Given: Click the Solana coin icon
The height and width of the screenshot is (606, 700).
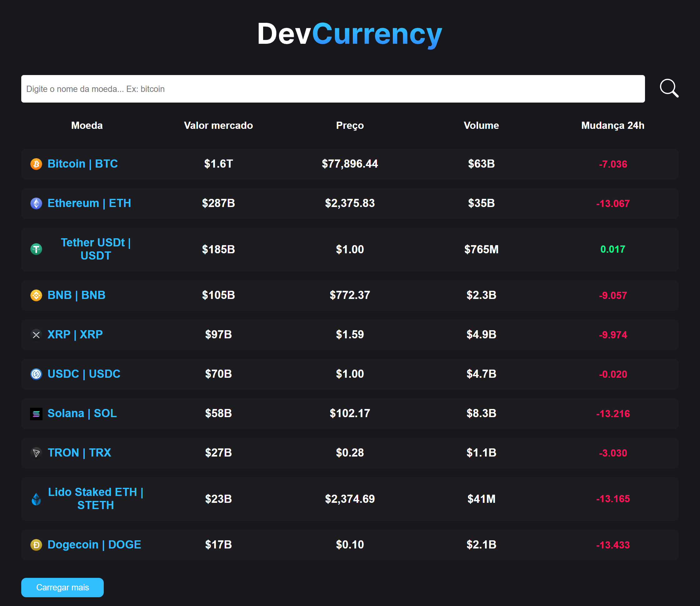Looking at the screenshot, I should pos(36,413).
